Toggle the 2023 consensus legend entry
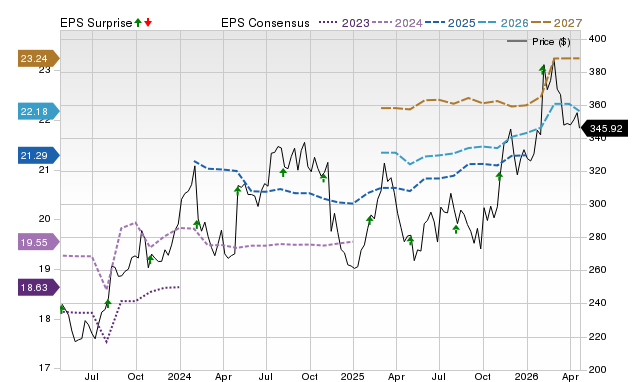 coord(344,23)
